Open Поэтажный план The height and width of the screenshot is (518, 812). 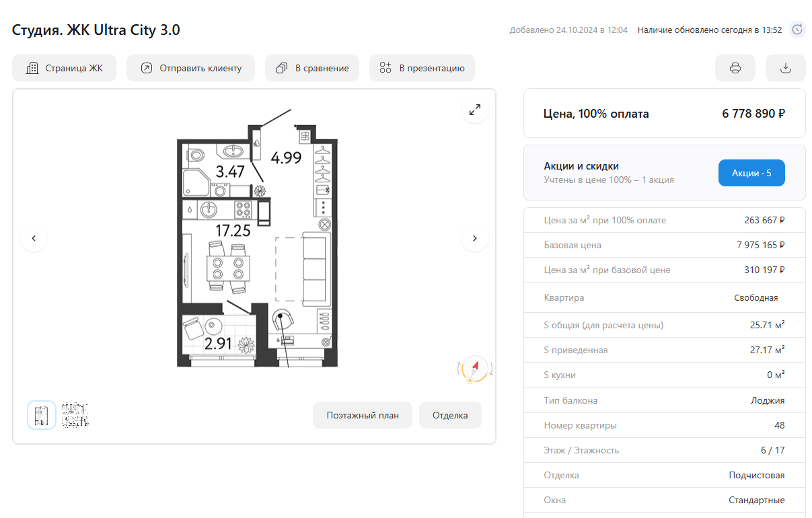363,415
